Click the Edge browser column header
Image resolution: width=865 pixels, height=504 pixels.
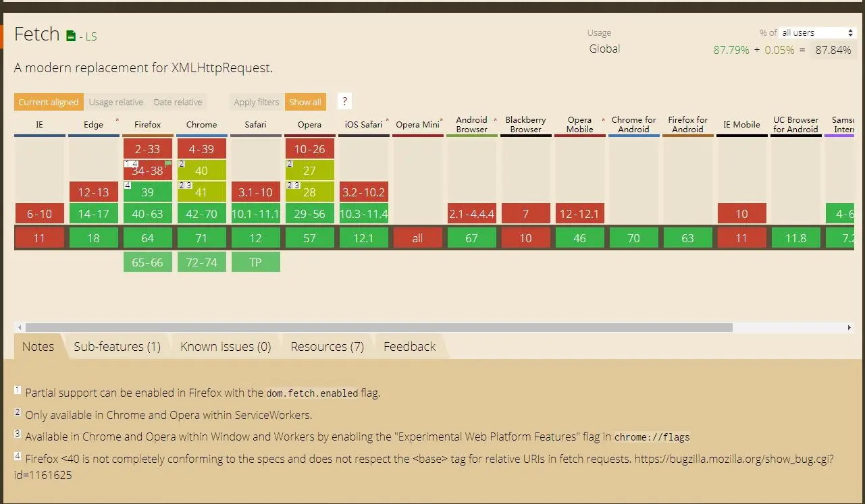93,125
